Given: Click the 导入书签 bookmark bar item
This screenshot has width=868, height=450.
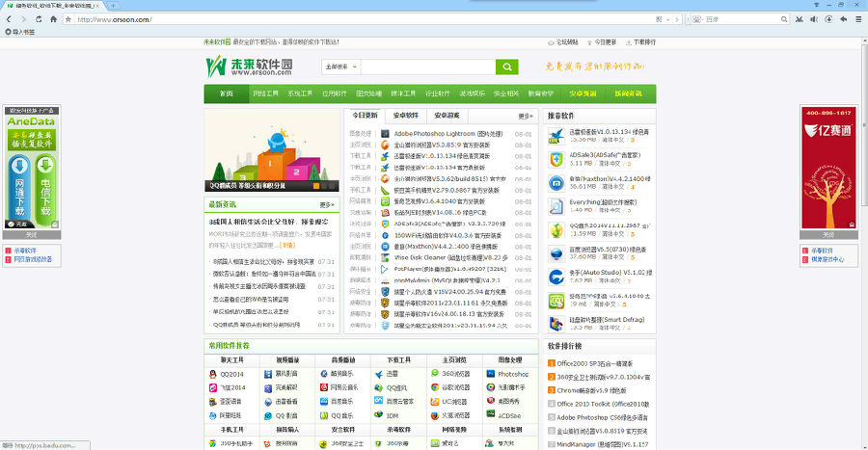Looking at the screenshot, I should click(x=20, y=32).
